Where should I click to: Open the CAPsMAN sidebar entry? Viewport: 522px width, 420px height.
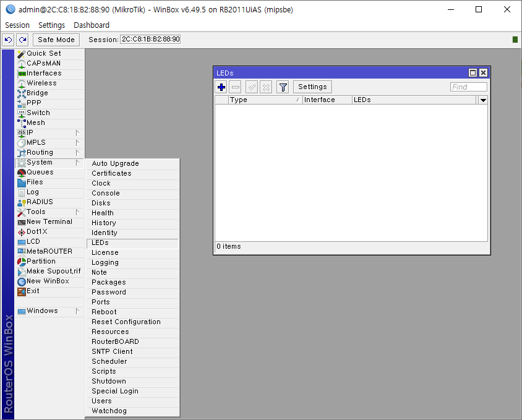pyautogui.click(x=49, y=63)
